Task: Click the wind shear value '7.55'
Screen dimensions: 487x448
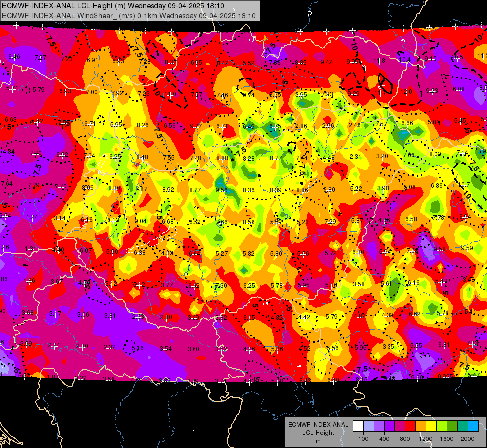Action: click(x=169, y=158)
